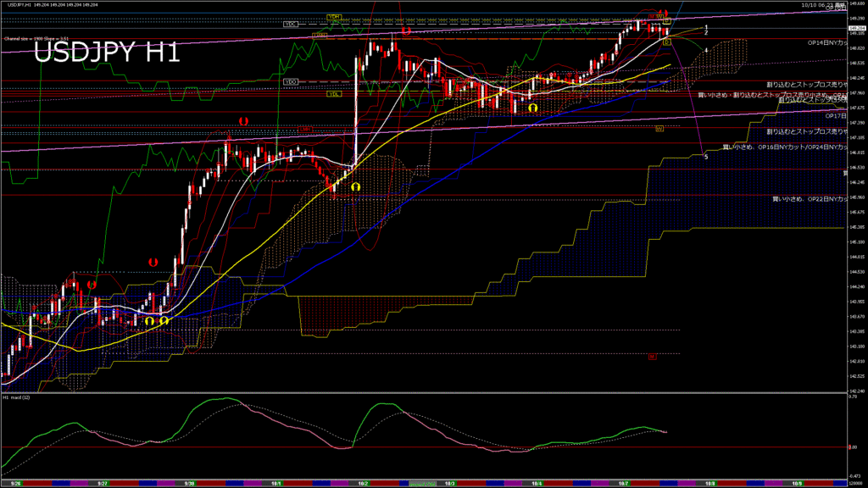Click the OP17日 annotation

pyautogui.click(x=836, y=115)
